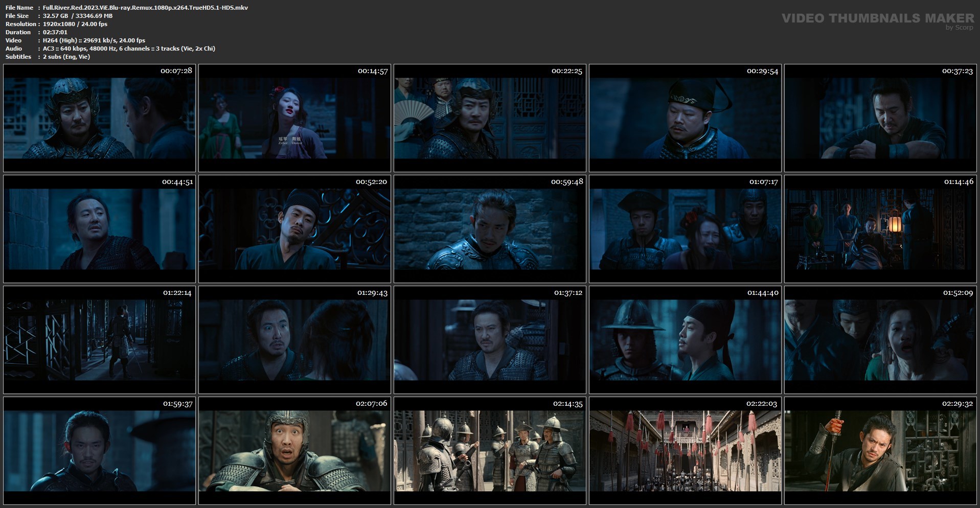Open the frame stamped 00:44:51
Screen dimensions: 980x508
[x=99, y=229]
